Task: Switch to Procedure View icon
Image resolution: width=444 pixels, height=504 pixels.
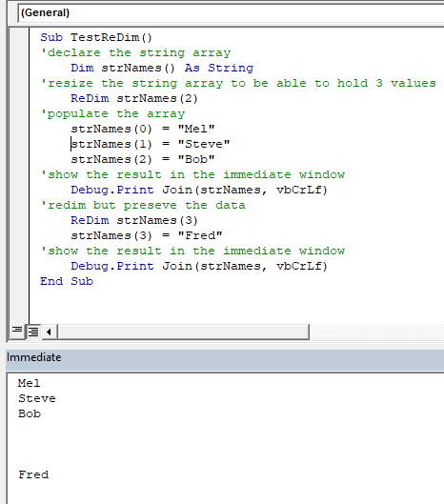Action: pos(17,331)
